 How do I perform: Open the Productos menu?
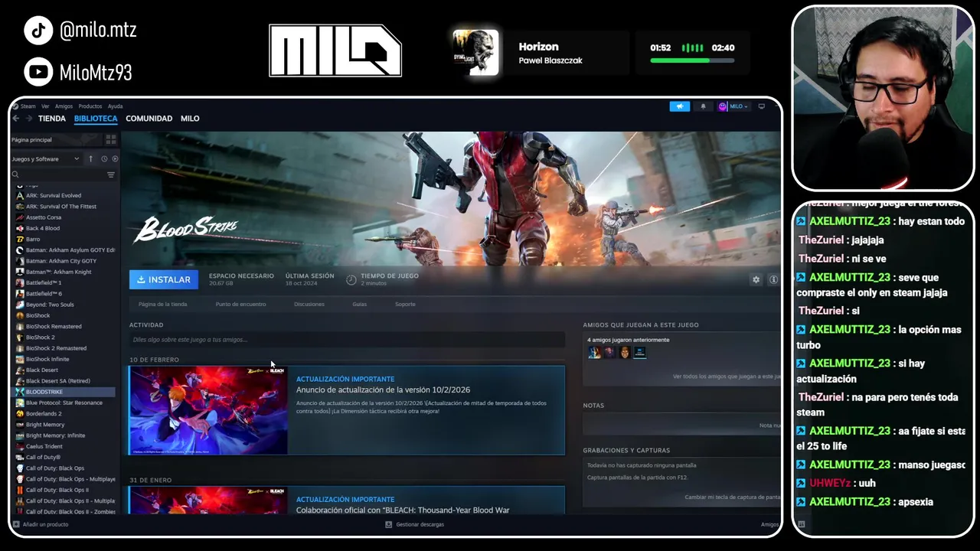pos(90,106)
